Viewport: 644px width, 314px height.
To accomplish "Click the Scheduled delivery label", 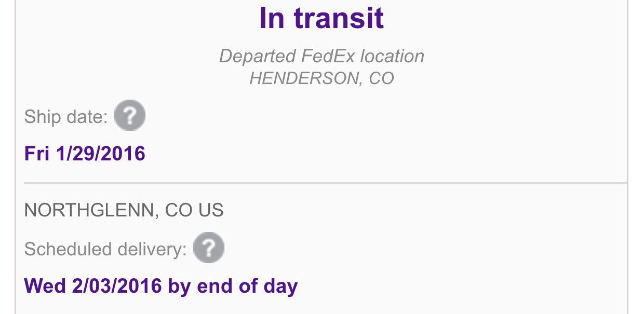I will 105,250.
